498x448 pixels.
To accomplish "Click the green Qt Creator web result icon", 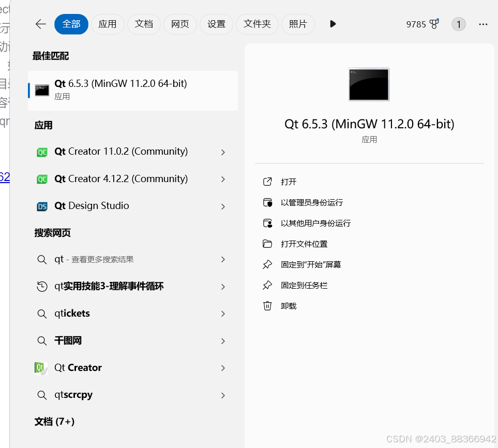I will pos(41,368).
